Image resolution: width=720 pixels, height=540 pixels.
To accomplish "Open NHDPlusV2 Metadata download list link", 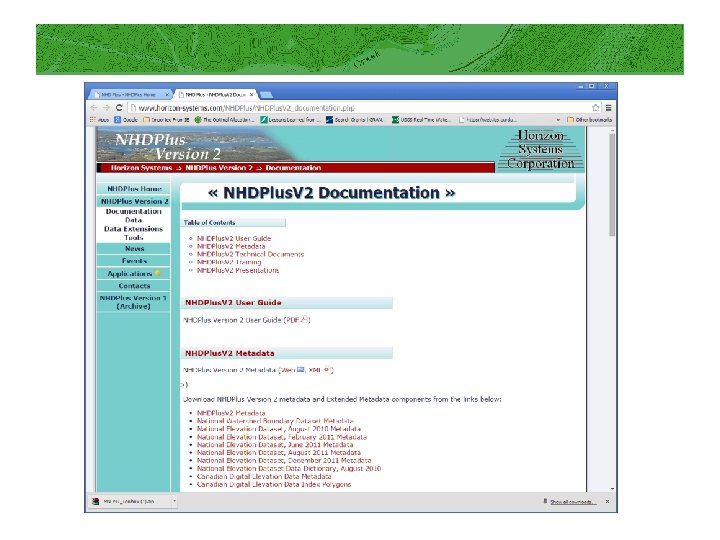I will [231, 413].
